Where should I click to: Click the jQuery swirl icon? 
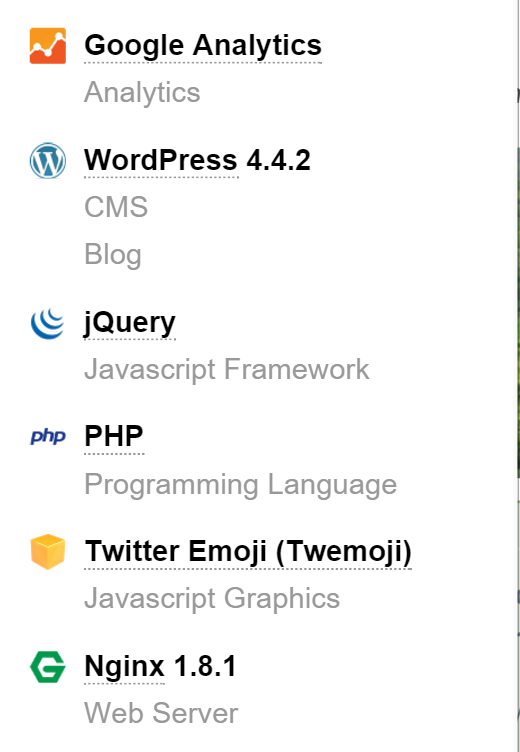47,324
